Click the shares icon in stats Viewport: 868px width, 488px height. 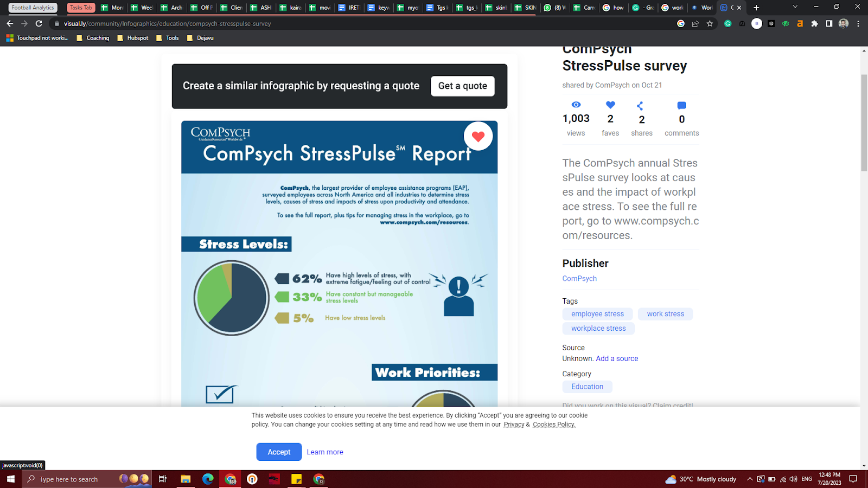click(640, 105)
